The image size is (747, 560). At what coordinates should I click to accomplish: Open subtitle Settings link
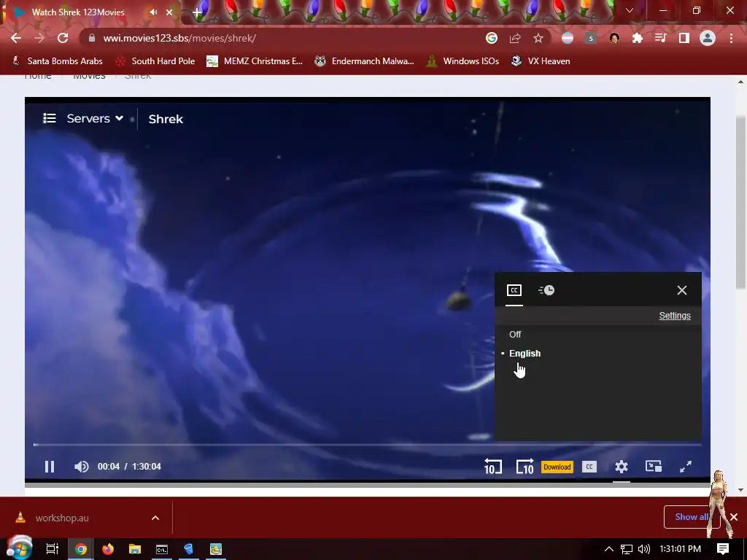tap(675, 316)
